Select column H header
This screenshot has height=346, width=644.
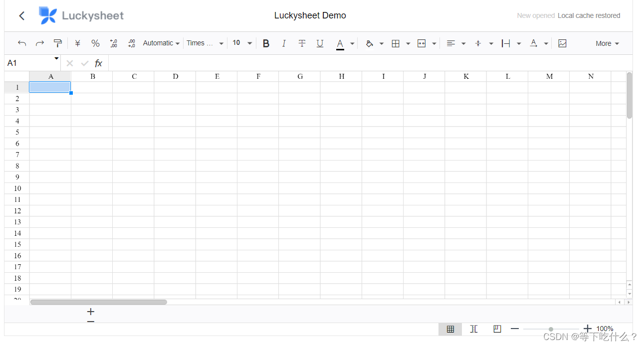[x=341, y=76]
